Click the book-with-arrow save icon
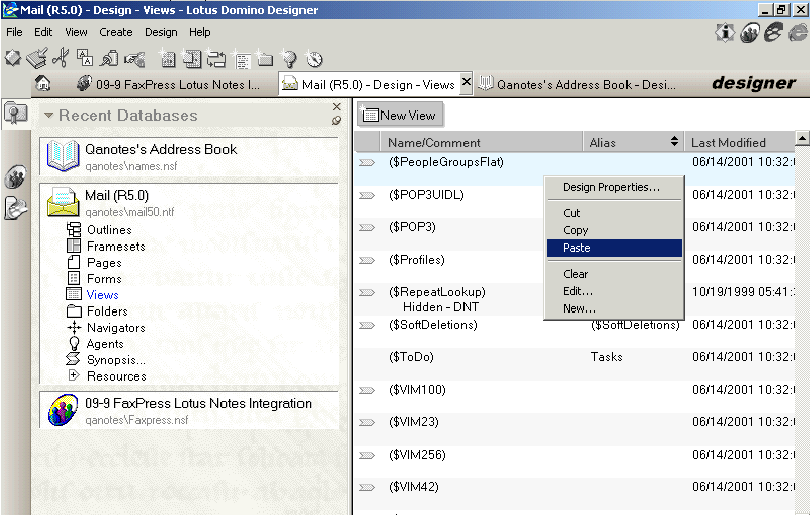 point(37,58)
